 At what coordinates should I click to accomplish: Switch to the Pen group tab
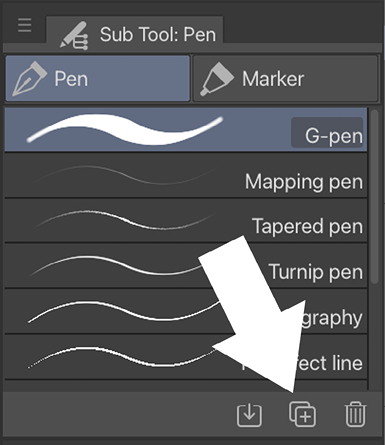(98, 79)
